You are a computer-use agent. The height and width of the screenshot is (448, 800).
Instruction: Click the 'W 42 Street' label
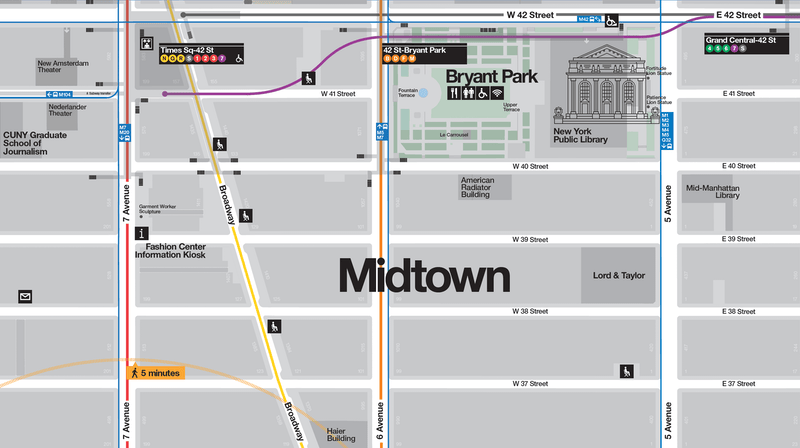(x=530, y=15)
